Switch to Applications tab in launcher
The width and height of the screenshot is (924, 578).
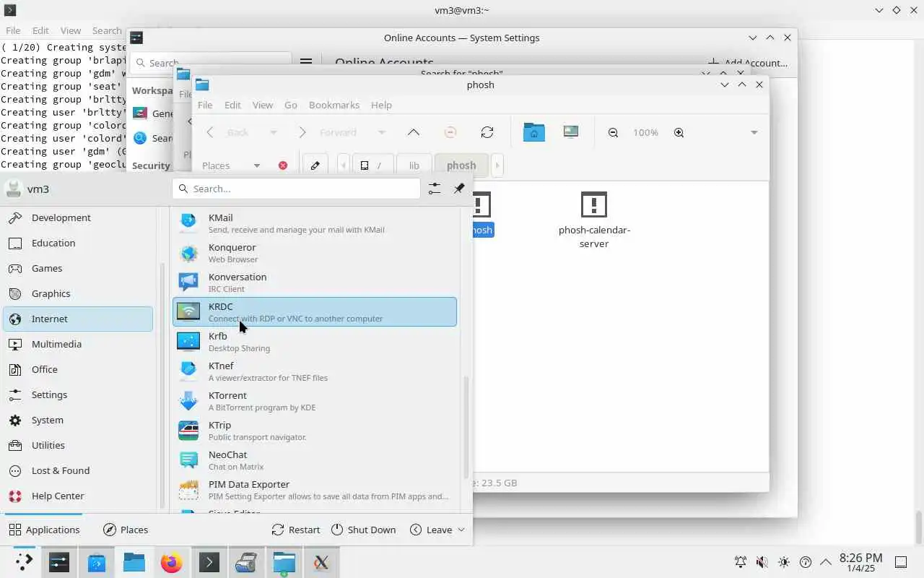coord(44,530)
